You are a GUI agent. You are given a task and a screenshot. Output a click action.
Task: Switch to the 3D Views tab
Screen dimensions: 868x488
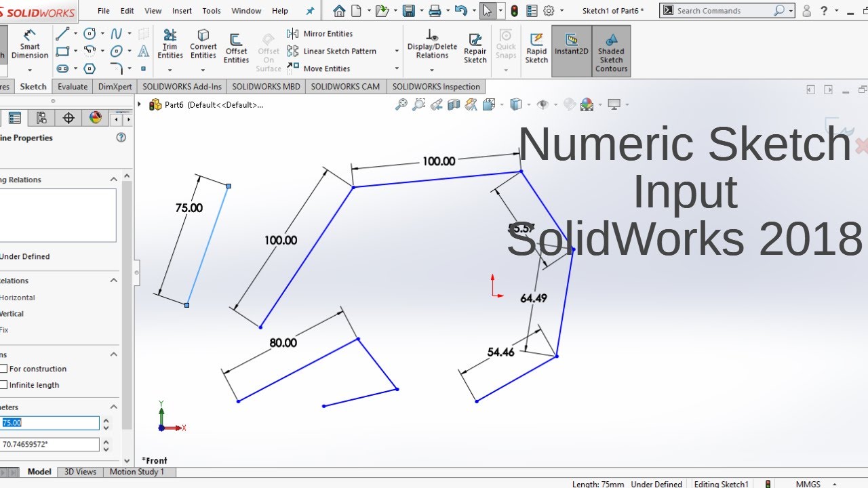point(80,472)
